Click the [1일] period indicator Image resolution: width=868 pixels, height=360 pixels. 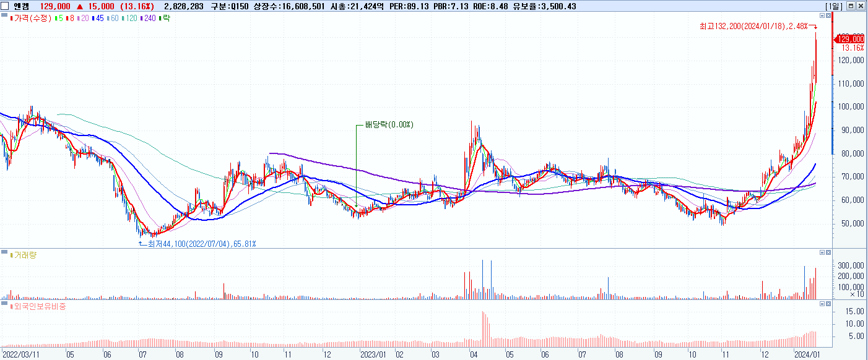834,6
